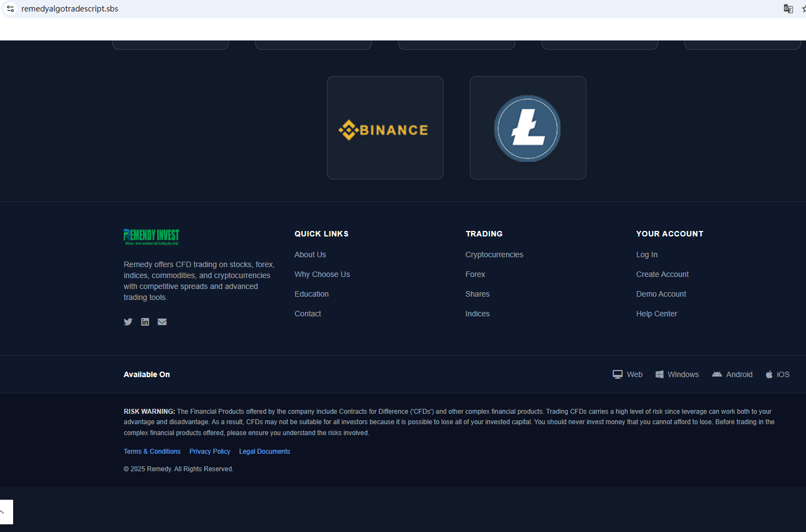
Task: Open the Shares trading link
Action: pos(477,294)
